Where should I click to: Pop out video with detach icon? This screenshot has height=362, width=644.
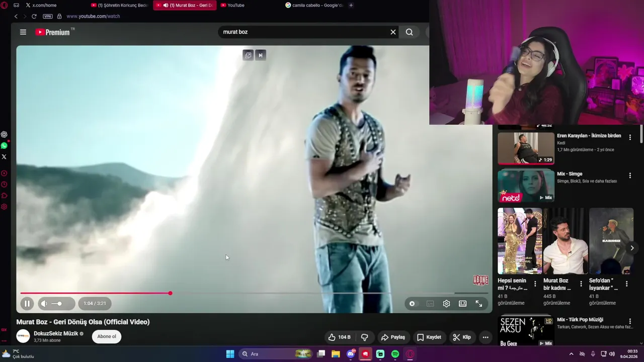[x=248, y=55]
